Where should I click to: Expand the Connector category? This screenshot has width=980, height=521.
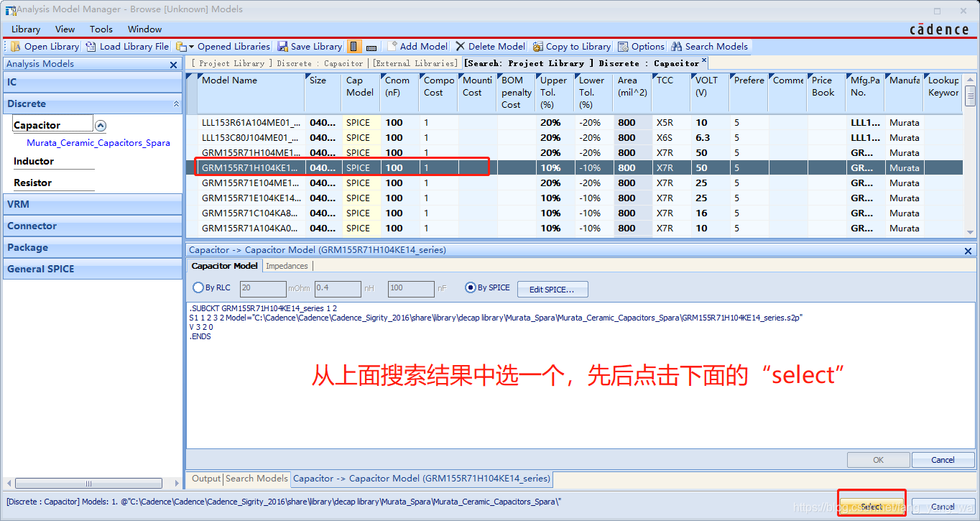(92, 226)
